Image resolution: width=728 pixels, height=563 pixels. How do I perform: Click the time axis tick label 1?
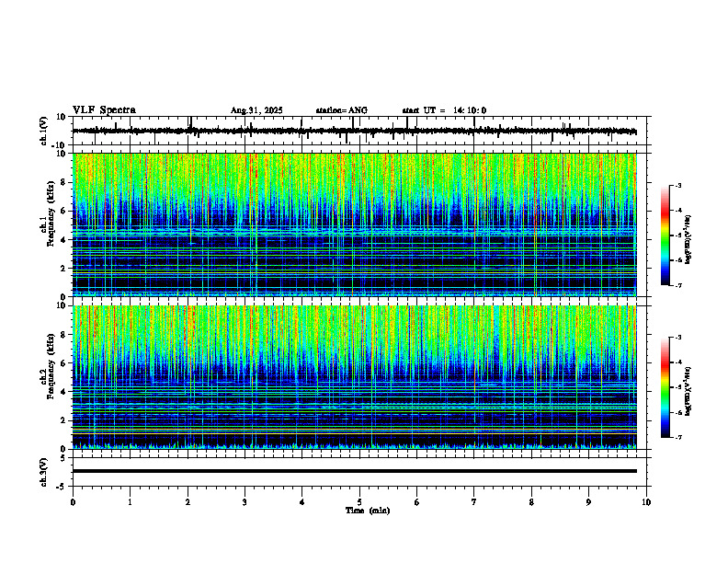click(x=130, y=502)
